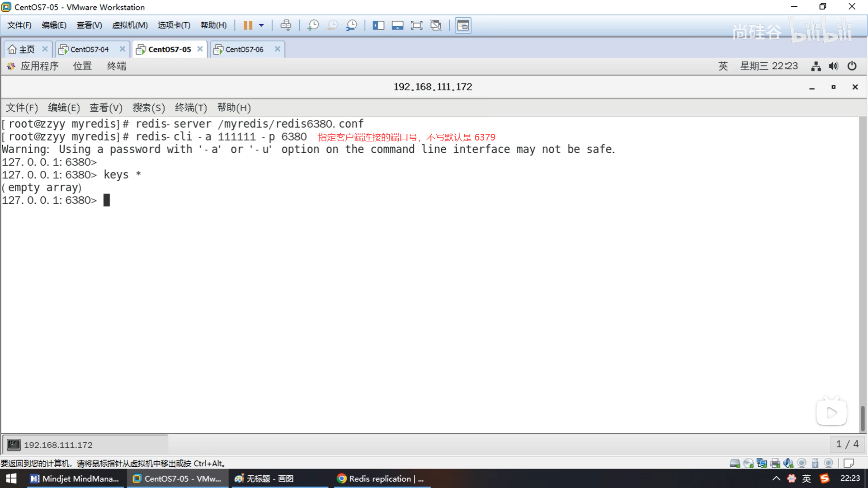Open Redis replication Chrome taskbar item
The width and height of the screenshot is (868, 488).
click(x=381, y=479)
